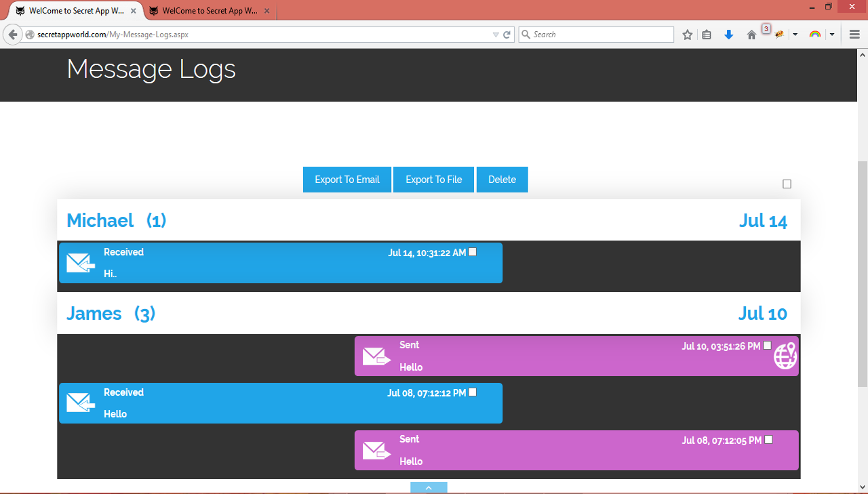Screen dimensions: 868x494
Task: Click the "Sent" label on Jul 10 message
Action: coord(410,345)
